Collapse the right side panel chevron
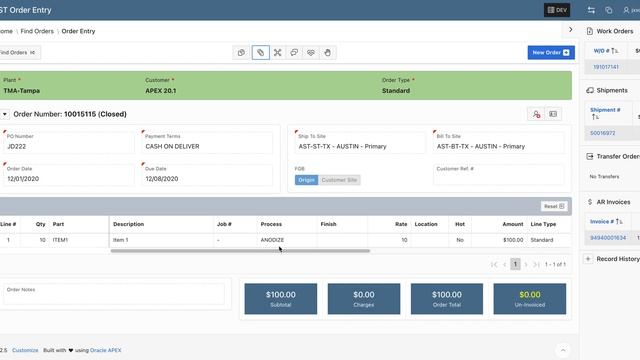The image size is (640, 360). coord(571,29)
